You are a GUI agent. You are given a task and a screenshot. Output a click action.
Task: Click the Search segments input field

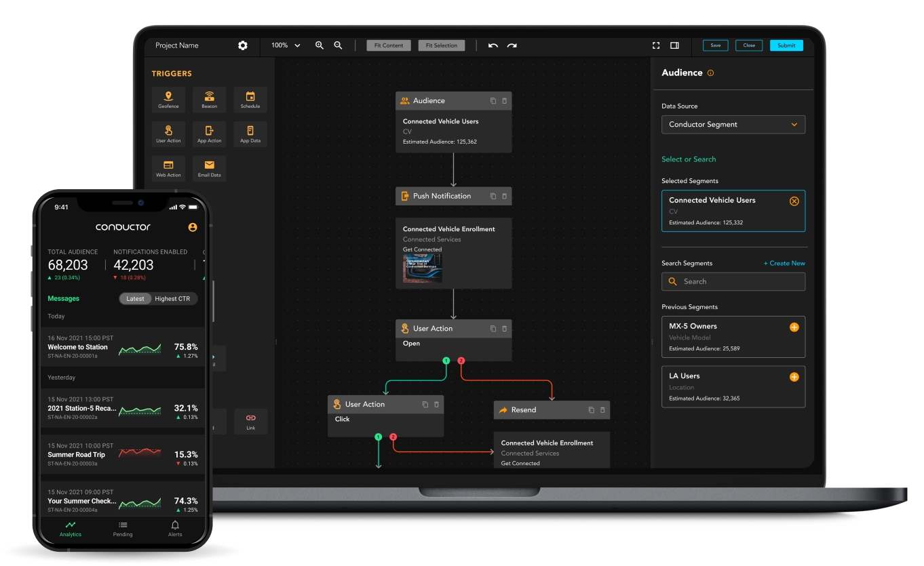[x=733, y=281]
